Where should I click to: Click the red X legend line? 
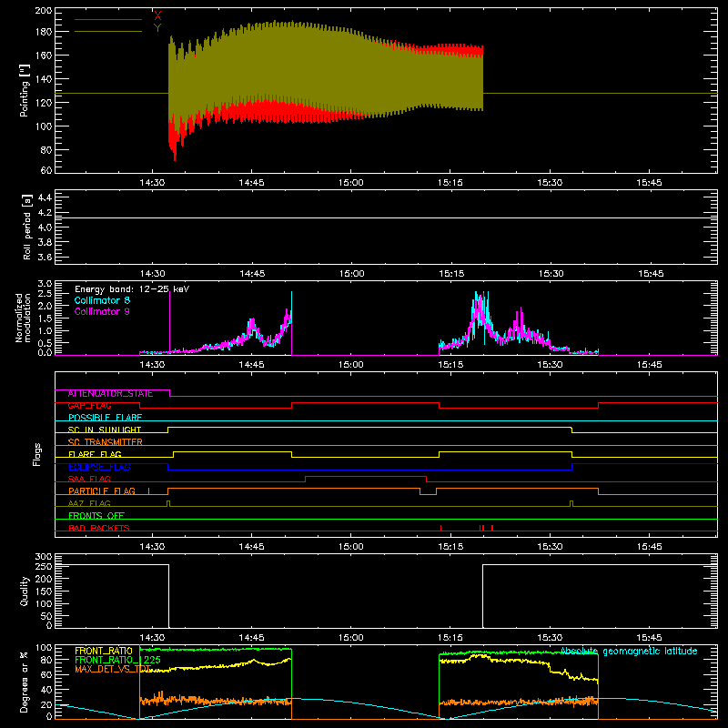[108, 19]
